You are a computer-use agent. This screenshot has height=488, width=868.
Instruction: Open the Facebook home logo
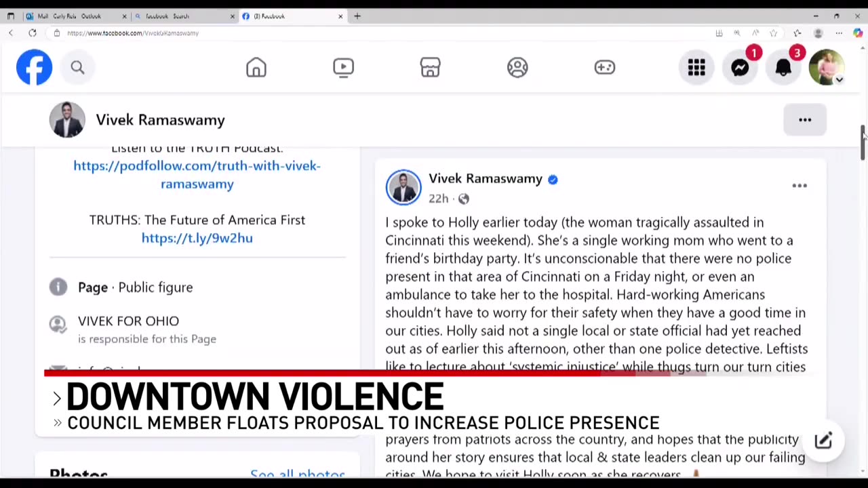34,67
